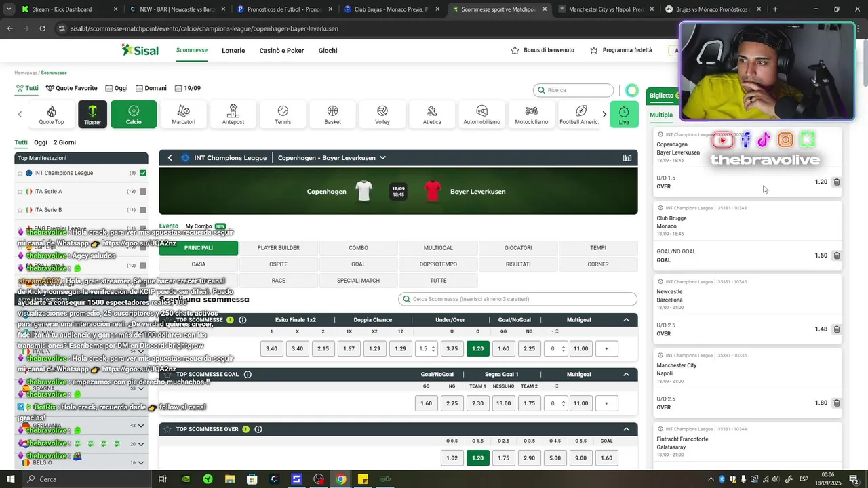This screenshot has height=488, width=868.
Task: Show info for Top Scommesse Goal
Action: click(248, 374)
